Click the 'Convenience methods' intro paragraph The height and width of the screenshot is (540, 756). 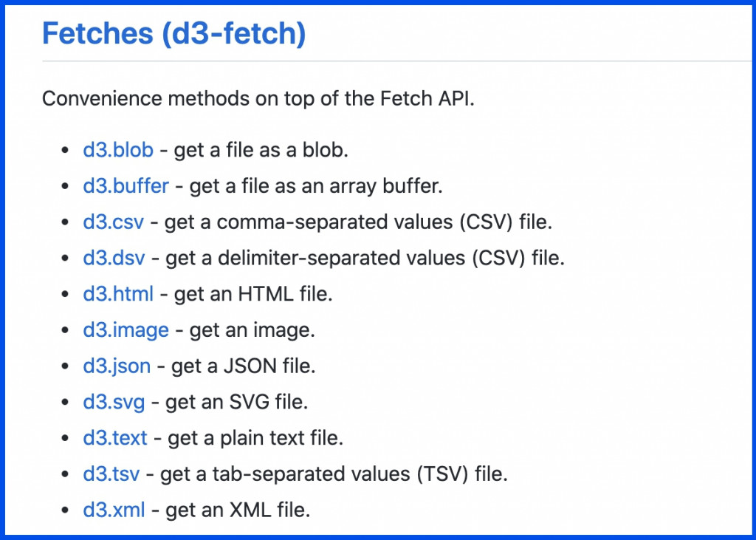[x=258, y=99]
